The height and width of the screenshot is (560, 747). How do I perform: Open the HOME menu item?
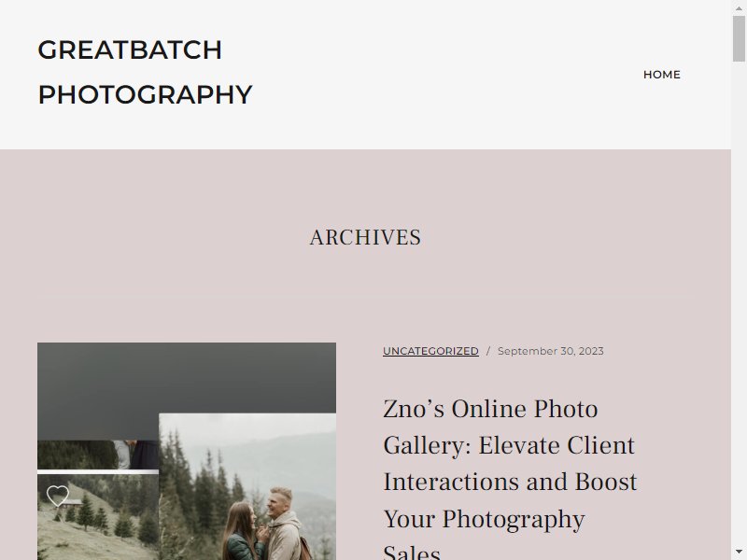point(662,75)
